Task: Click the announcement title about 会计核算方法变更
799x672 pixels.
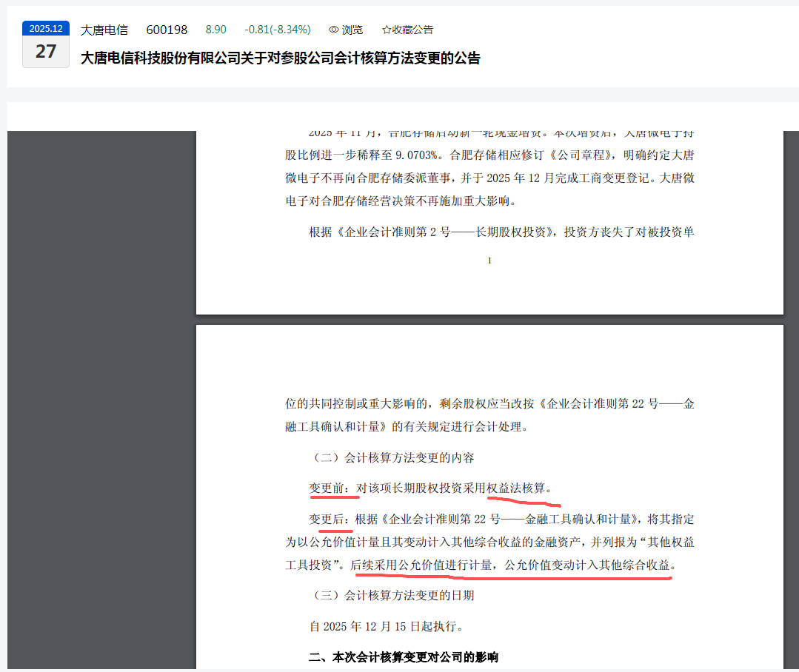Action: tap(280, 58)
